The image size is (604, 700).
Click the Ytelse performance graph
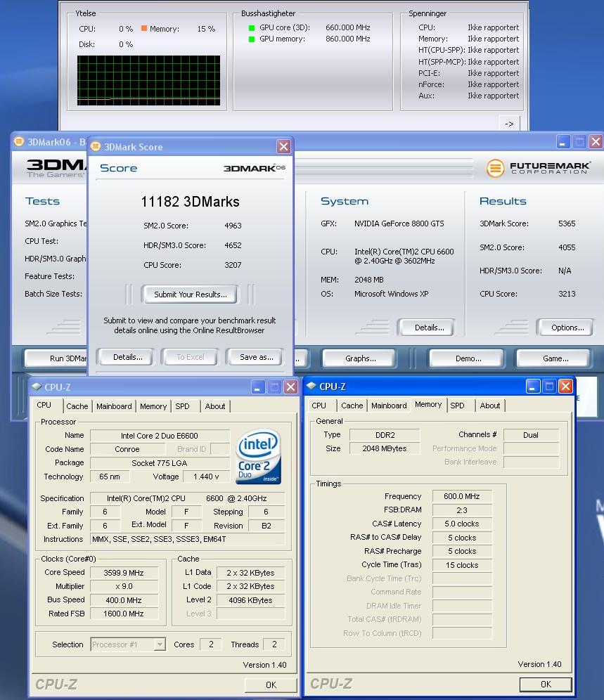point(149,80)
